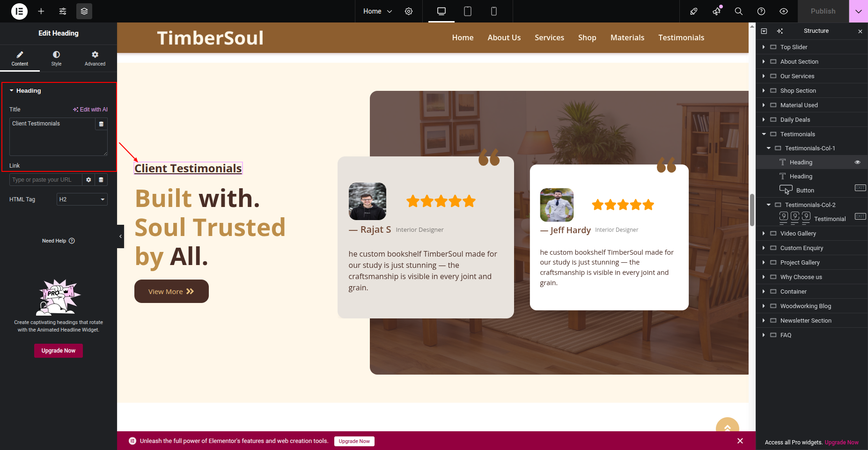Switch to the Style tab

click(x=56, y=59)
